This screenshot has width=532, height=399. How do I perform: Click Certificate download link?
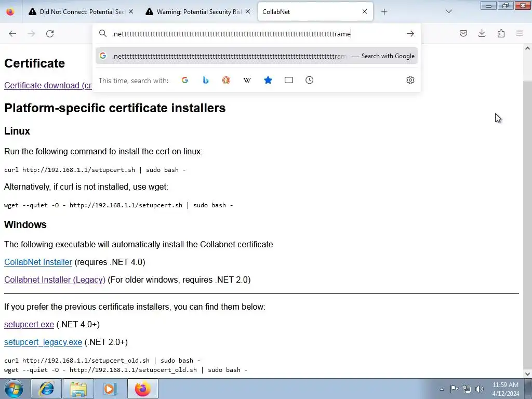click(x=48, y=85)
